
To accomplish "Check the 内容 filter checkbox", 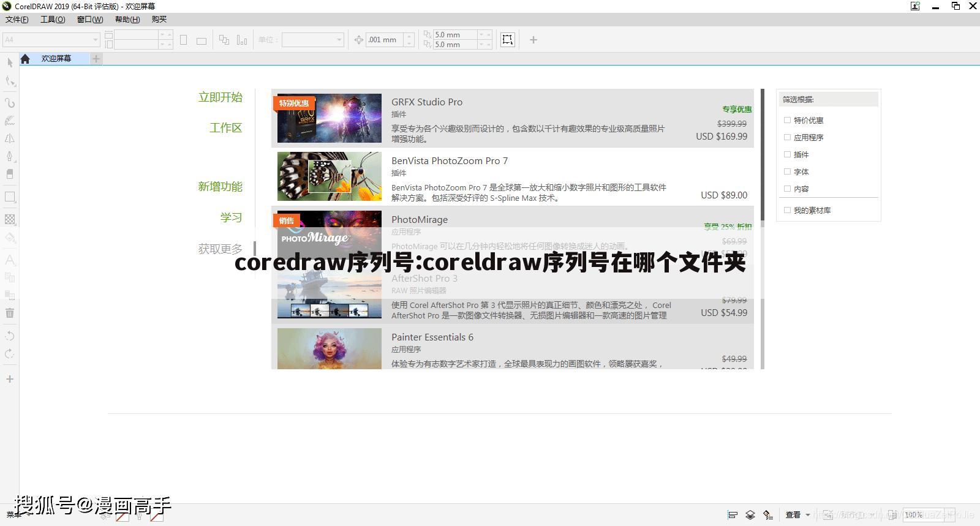I will click(x=788, y=189).
